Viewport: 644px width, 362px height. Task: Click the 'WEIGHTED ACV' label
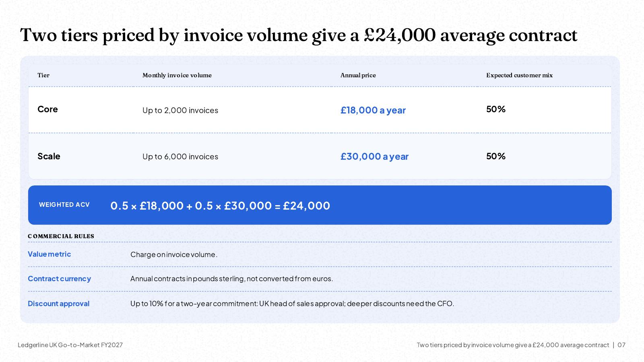coord(64,205)
